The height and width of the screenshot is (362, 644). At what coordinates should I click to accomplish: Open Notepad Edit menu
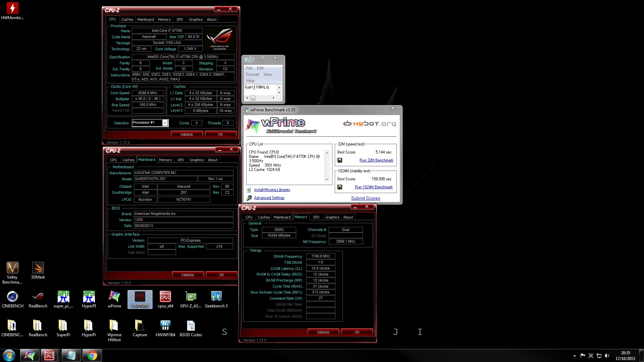pos(260,68)
